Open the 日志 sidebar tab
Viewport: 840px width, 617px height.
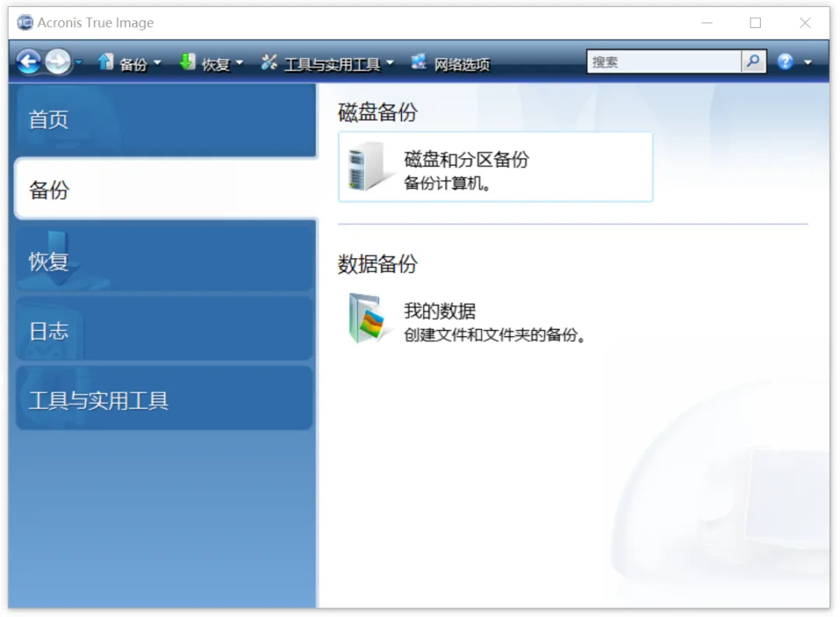[165, 329]
